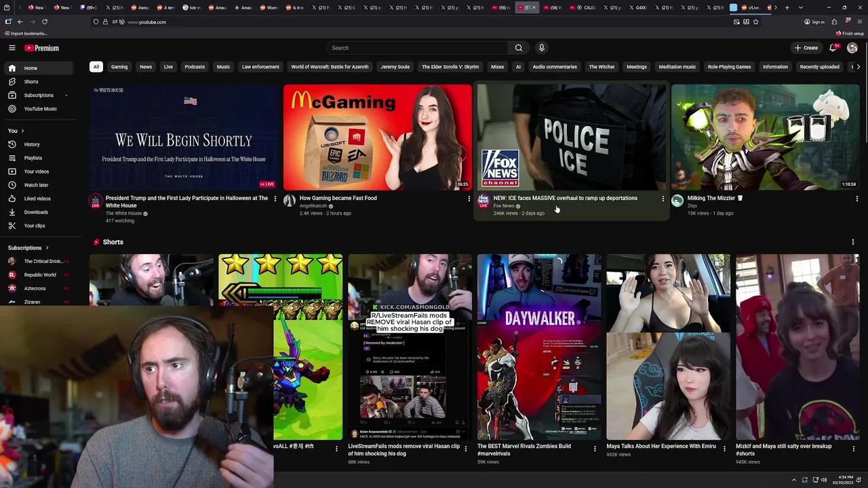Open options for LiveStreamFails short

[465, 449]
